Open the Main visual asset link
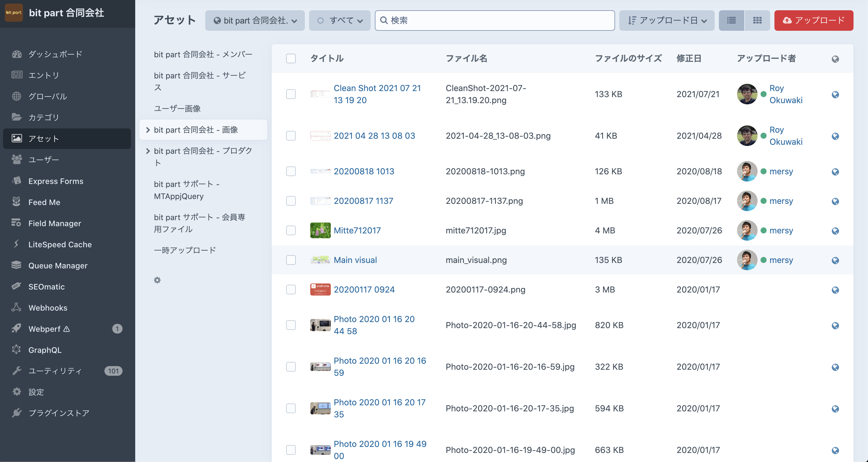This screenshot has width=868, height=462. [x=355, y=260]
